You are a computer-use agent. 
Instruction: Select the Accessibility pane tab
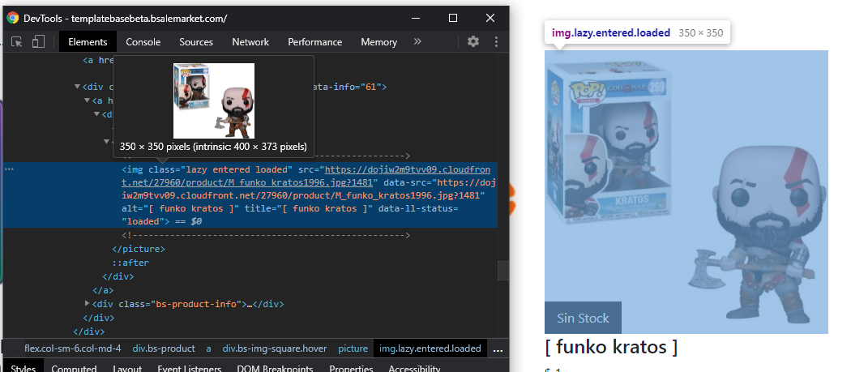[414, 368]
